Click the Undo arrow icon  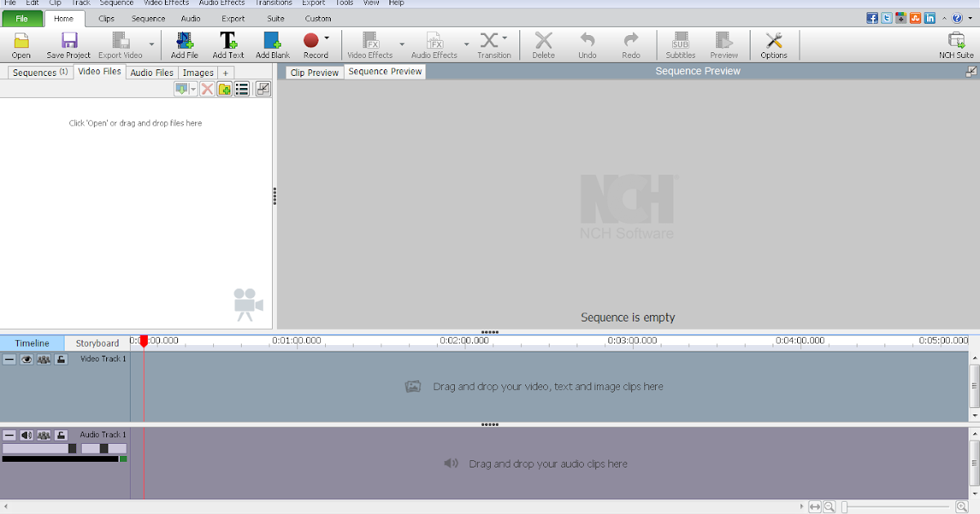[x=587, y=40]
